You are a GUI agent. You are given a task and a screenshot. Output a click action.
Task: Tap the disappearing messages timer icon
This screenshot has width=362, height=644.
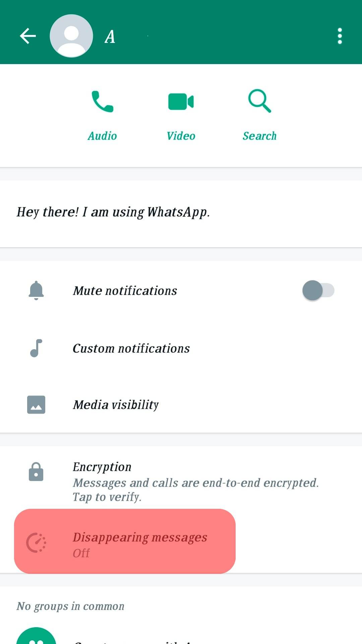36,543
